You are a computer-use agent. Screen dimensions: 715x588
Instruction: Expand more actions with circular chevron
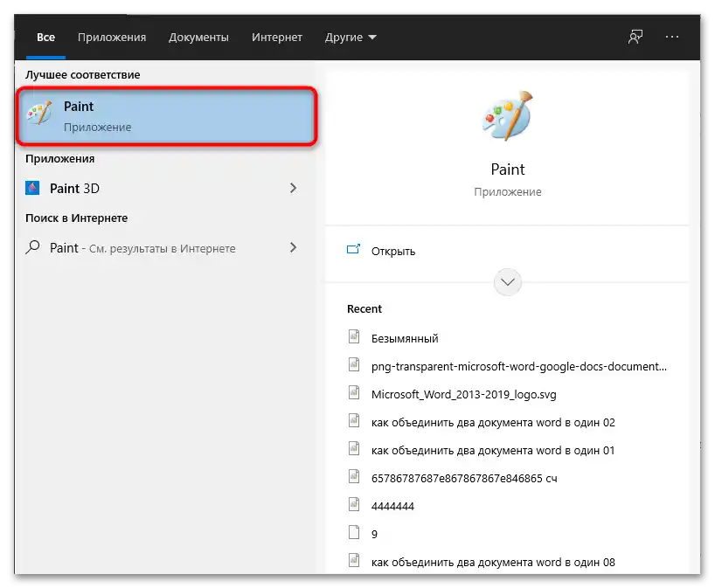click(508, 282)
